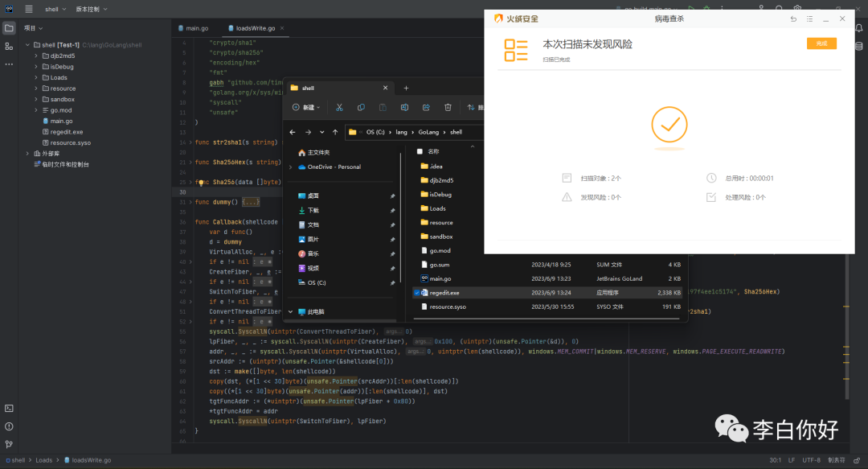This screenshot has width=868, height=469.
Task: Collapse 此电脑 in Explorer sidebar
Action: coord(291,311)
